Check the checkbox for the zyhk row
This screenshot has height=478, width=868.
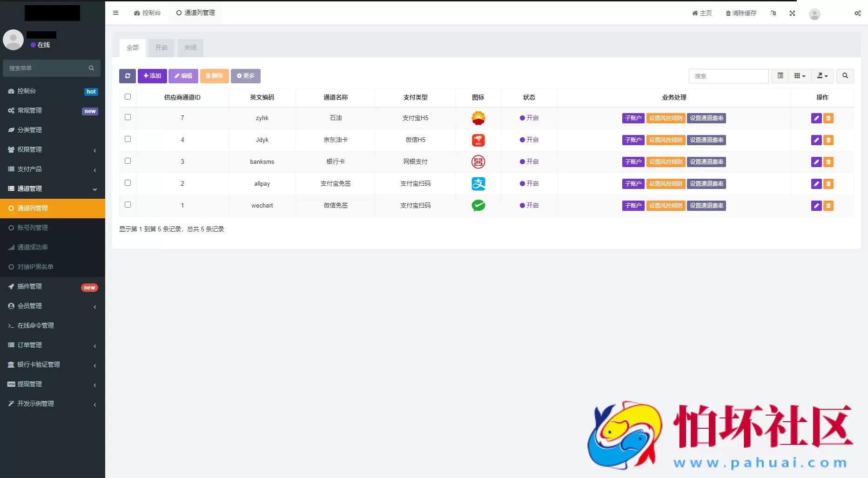click(128, 117)
